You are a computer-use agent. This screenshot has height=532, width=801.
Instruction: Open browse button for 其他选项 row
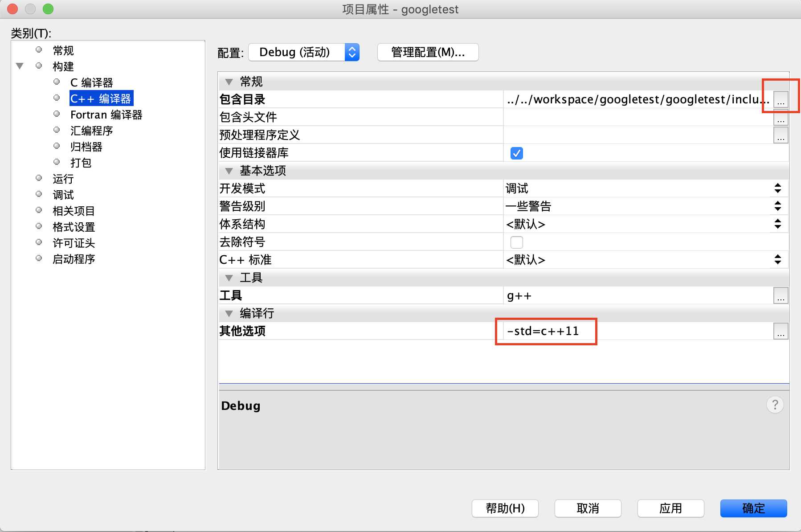coord(781,331)
